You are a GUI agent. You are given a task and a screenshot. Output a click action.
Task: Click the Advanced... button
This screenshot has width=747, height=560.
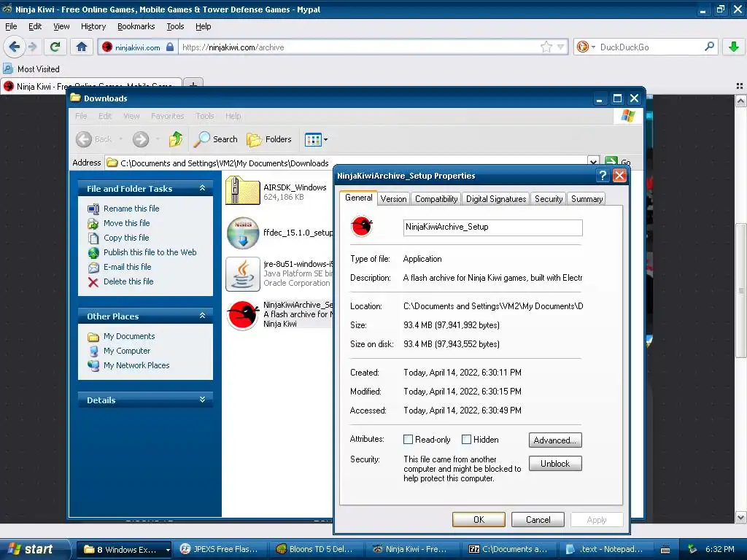[x=555, y=440]
